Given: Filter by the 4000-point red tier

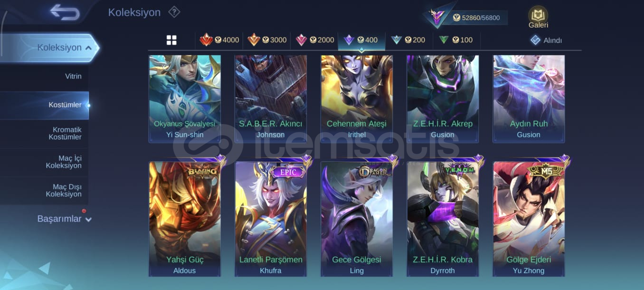Looking at the screenshot, I should point(219,40).
